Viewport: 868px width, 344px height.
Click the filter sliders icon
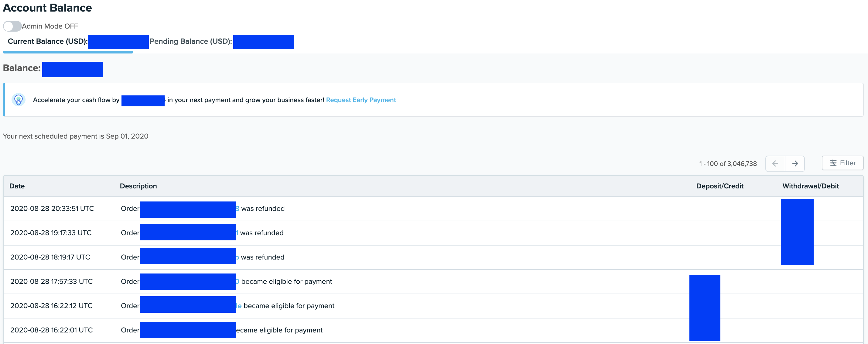[x=833, y=163]
